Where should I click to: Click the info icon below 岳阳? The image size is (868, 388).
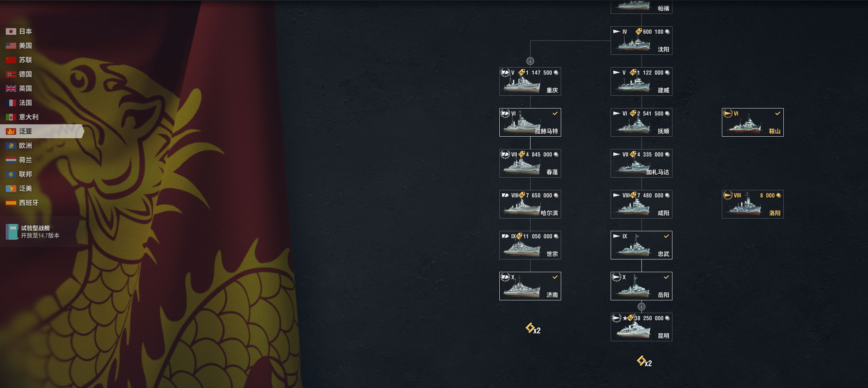point(642,307)
